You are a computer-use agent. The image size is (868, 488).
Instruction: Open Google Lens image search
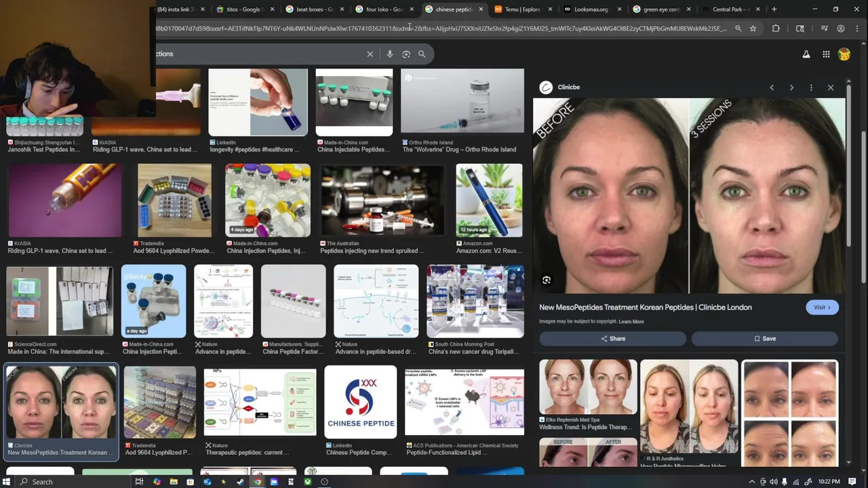406,54
